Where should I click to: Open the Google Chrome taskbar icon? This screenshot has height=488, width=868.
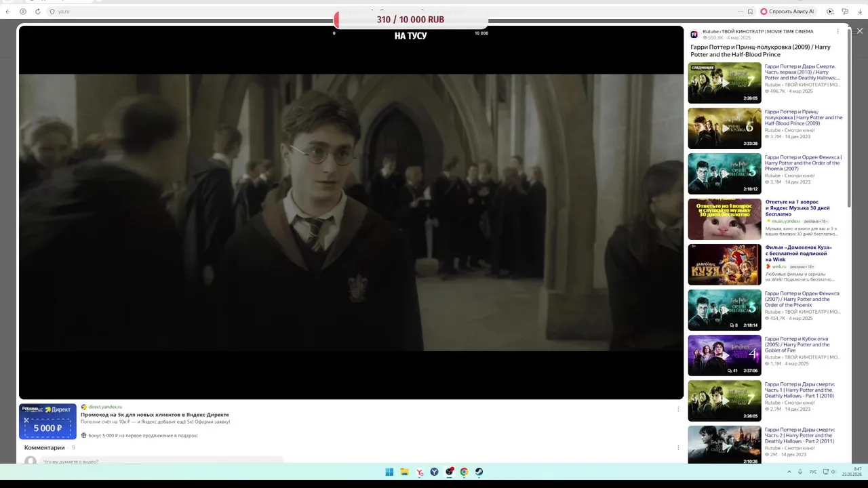pyautogui.click(x=464, y=472)
